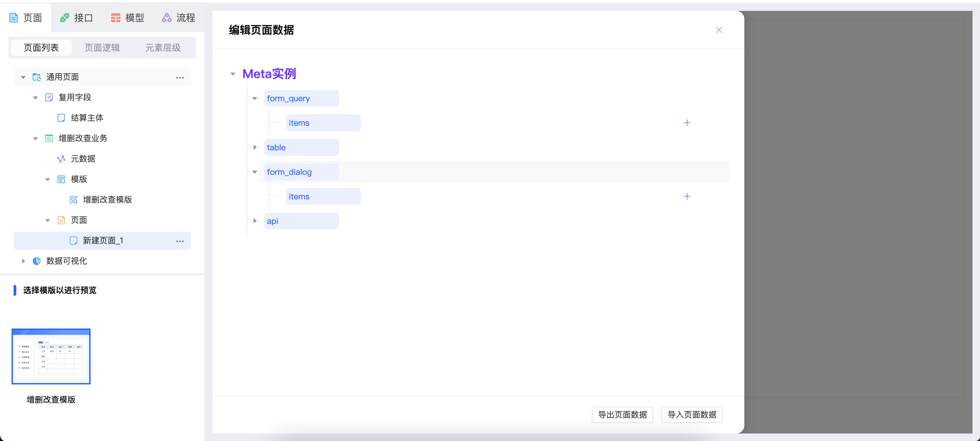This screenshot has width=980, height=441.
Task: Switch to the 接口 top tab
Action: (77, 18)
